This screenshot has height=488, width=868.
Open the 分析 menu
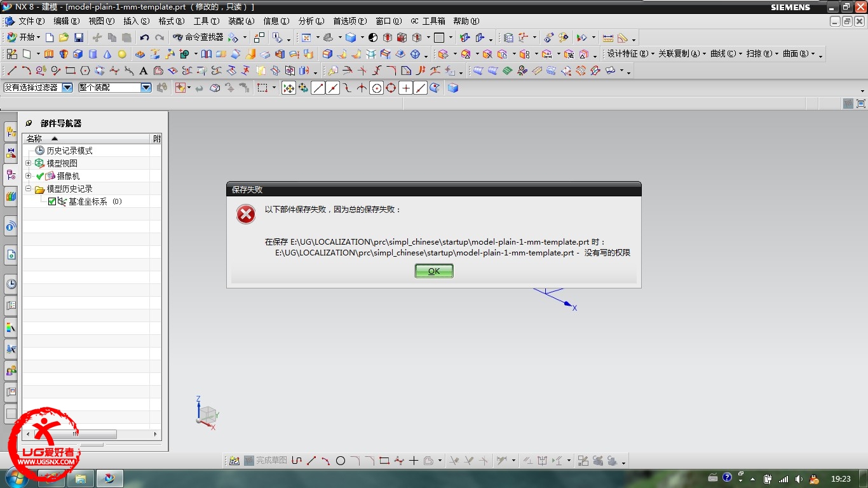tap(311, 21)
